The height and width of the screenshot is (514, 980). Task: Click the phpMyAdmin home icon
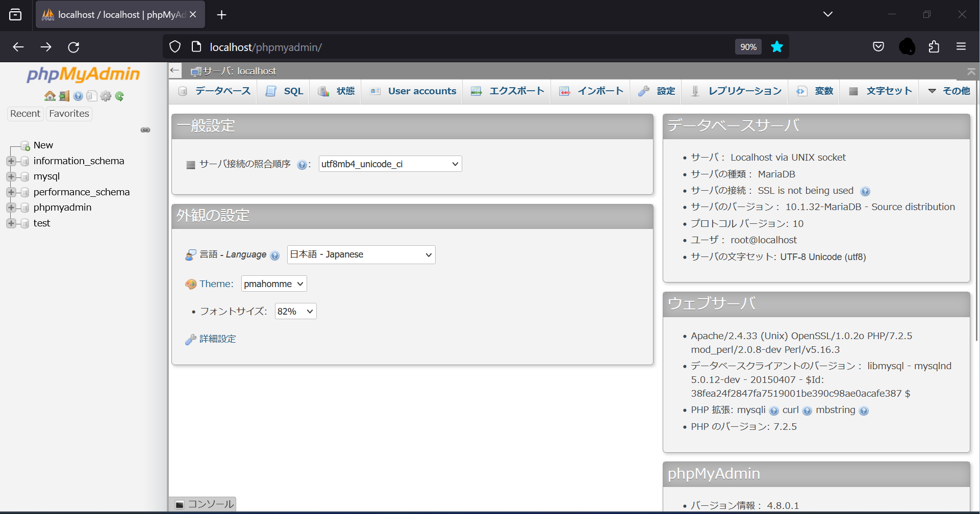pyautogui.click(x=50, y=96)
